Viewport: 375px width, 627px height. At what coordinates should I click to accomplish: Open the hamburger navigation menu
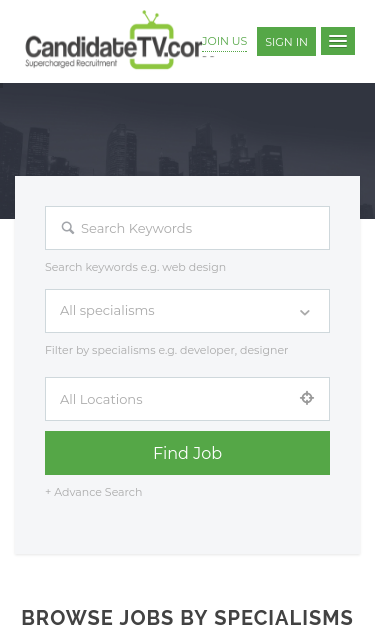click(x=338, y=41)
